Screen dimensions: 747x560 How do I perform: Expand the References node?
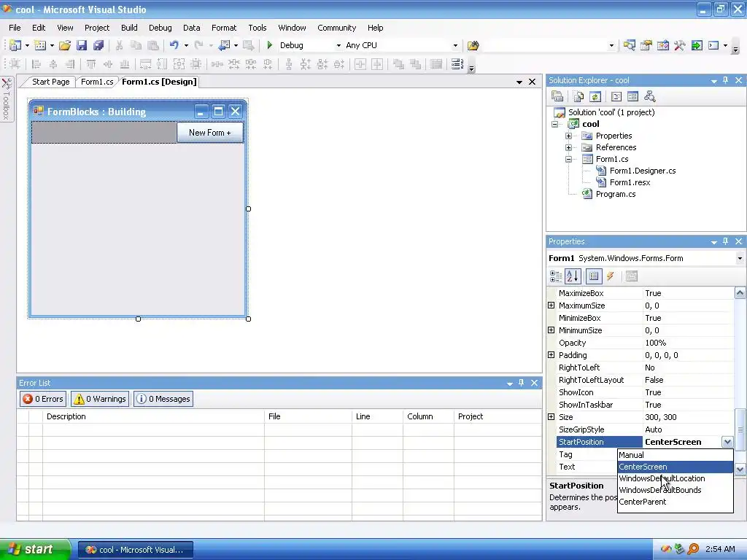click(x=568, y=147)
